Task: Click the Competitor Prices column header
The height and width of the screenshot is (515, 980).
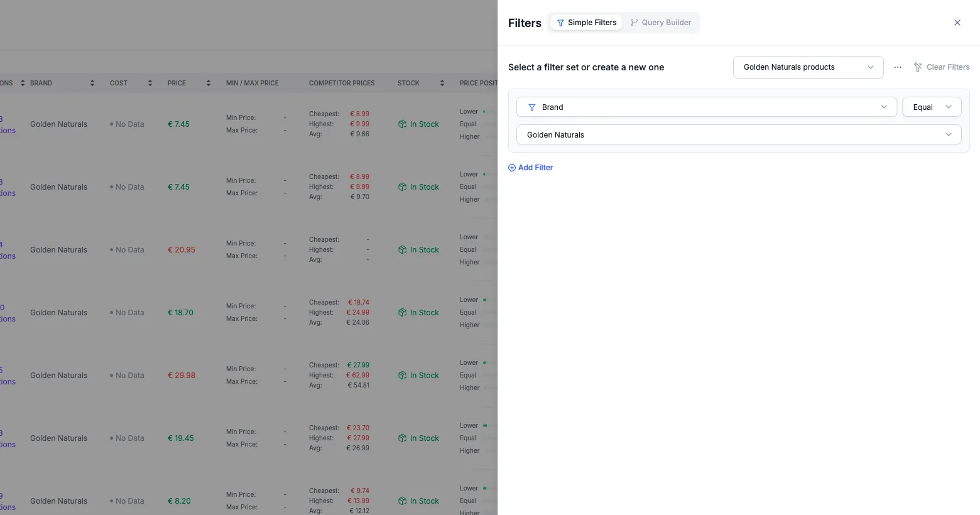Action: point(342,83)
